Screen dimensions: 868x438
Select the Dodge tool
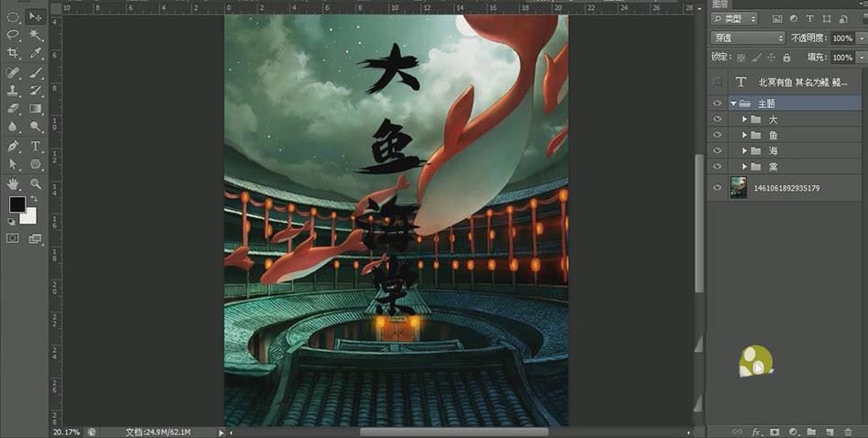(x=36, y=126)
